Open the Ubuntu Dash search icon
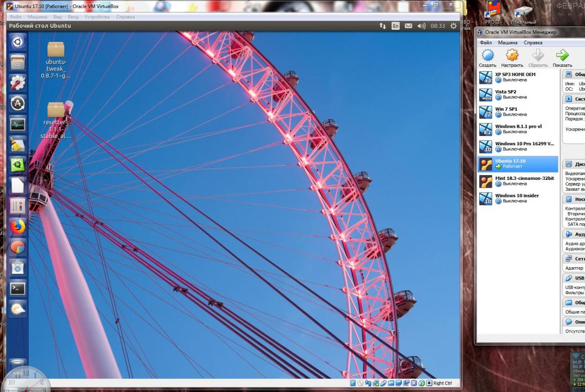Screen dimensions: 585x392 coord(18,42)
